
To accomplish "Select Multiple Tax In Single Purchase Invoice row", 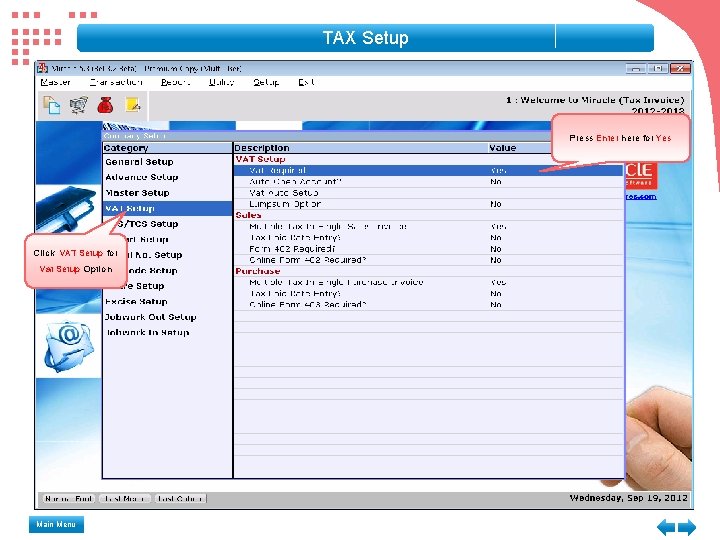I will (x=429, y=282).
